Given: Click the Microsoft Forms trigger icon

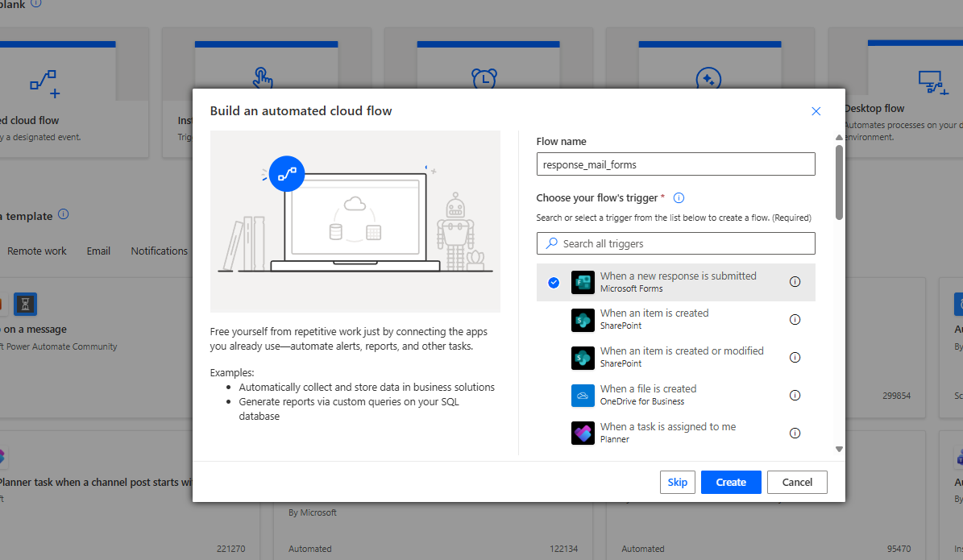Looking at the screenshot, I should [582, 282].
